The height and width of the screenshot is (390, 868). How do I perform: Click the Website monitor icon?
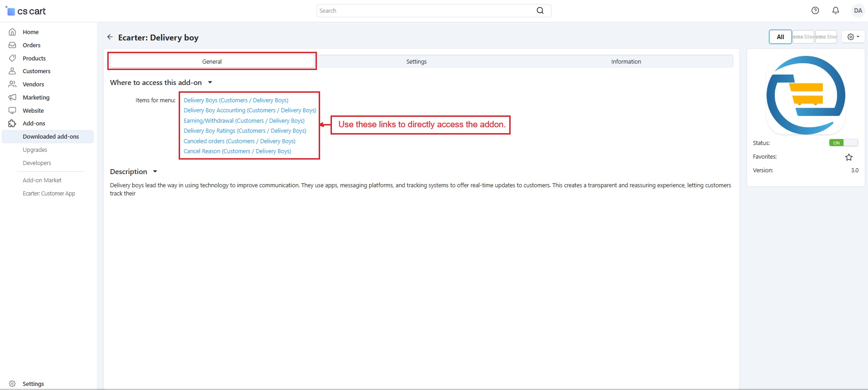[x=12, y=110]
